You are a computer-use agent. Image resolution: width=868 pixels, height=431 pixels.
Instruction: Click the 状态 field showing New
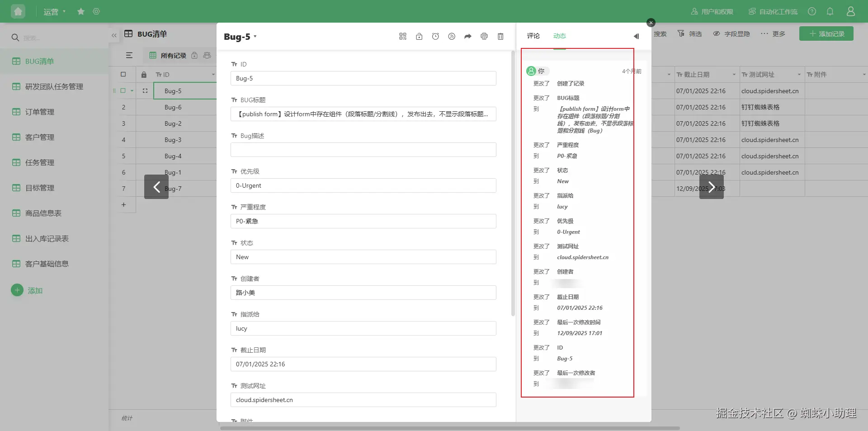point(363,257)
